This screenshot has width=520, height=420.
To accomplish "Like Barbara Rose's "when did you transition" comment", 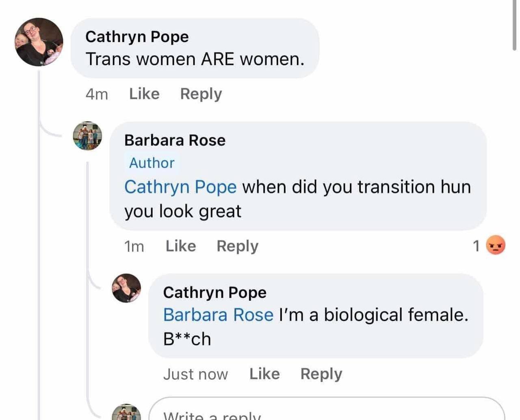I will [x=181, y=246].
